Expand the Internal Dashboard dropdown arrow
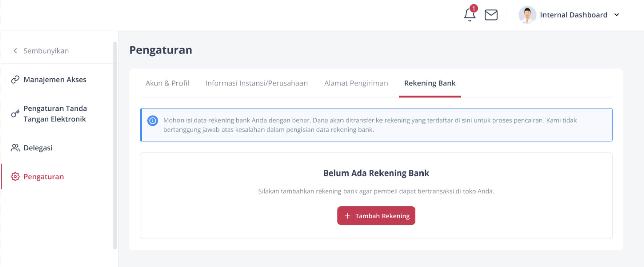 617,15
